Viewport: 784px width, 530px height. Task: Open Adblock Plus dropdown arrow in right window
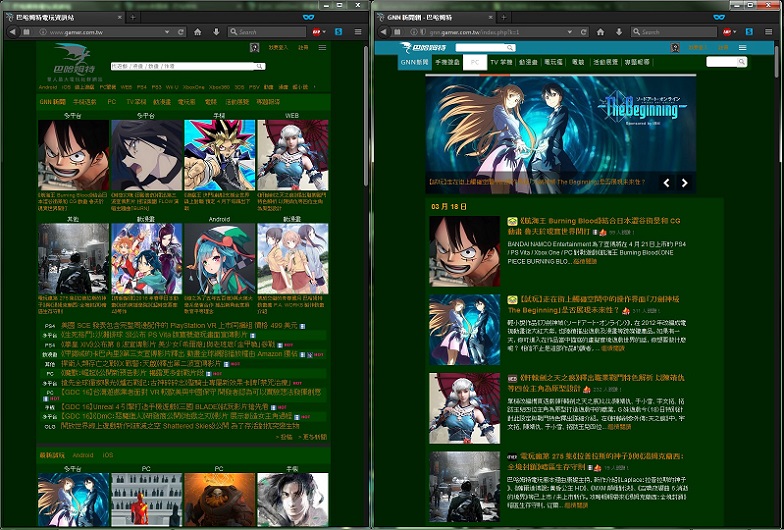click(734, 32)
